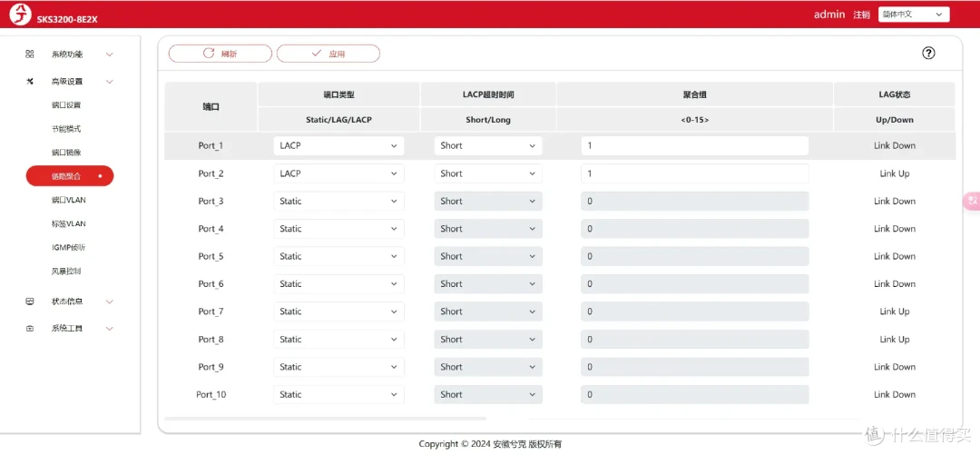Collapse the 高级设置 menu chevron

pyautogui.click(x=110, y=82)
